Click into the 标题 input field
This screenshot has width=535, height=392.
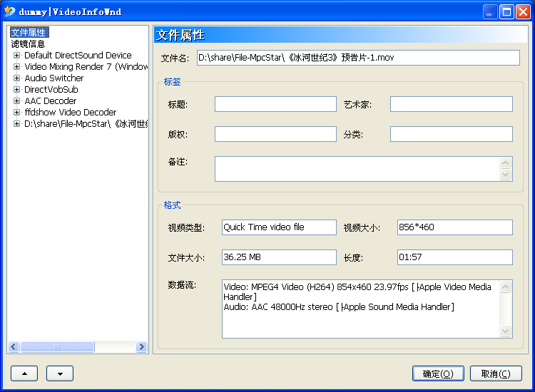click(x=275, y=105)
